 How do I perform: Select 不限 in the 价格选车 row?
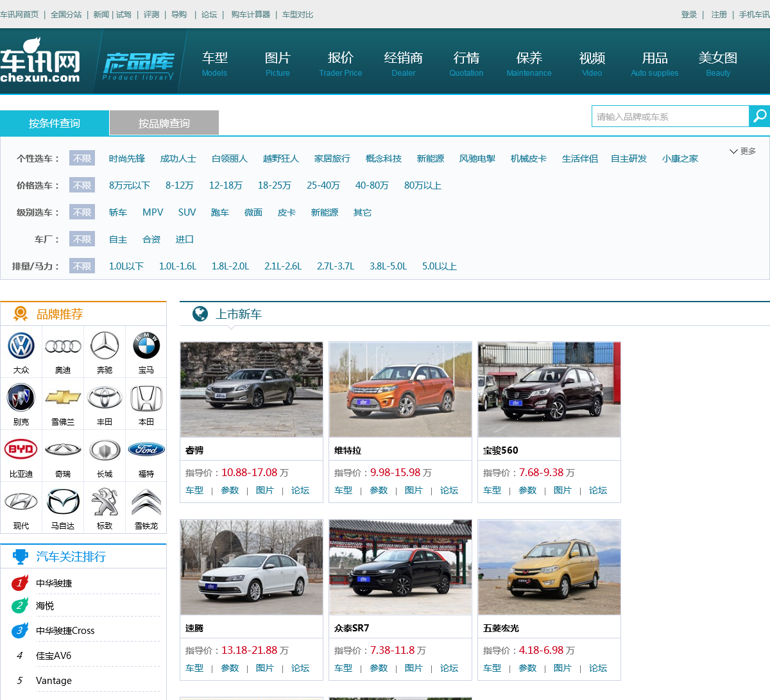82,185
